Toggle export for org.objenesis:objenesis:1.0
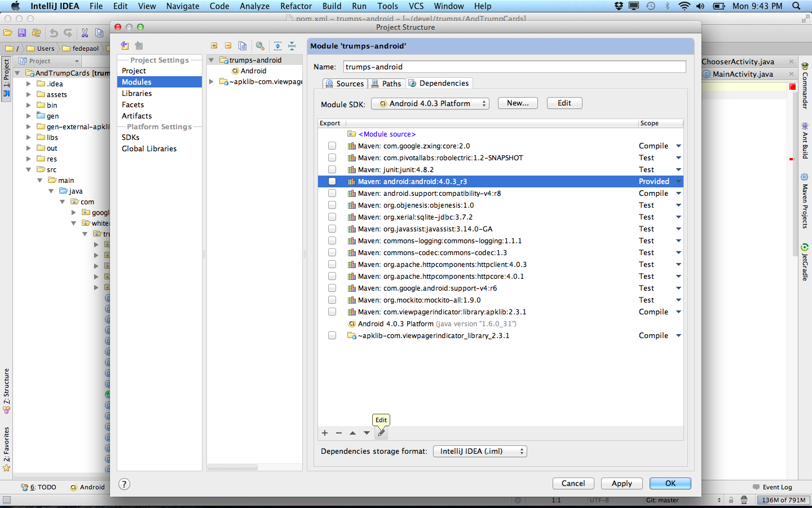This screenshot has height=508, width=812. click(332, 205)
